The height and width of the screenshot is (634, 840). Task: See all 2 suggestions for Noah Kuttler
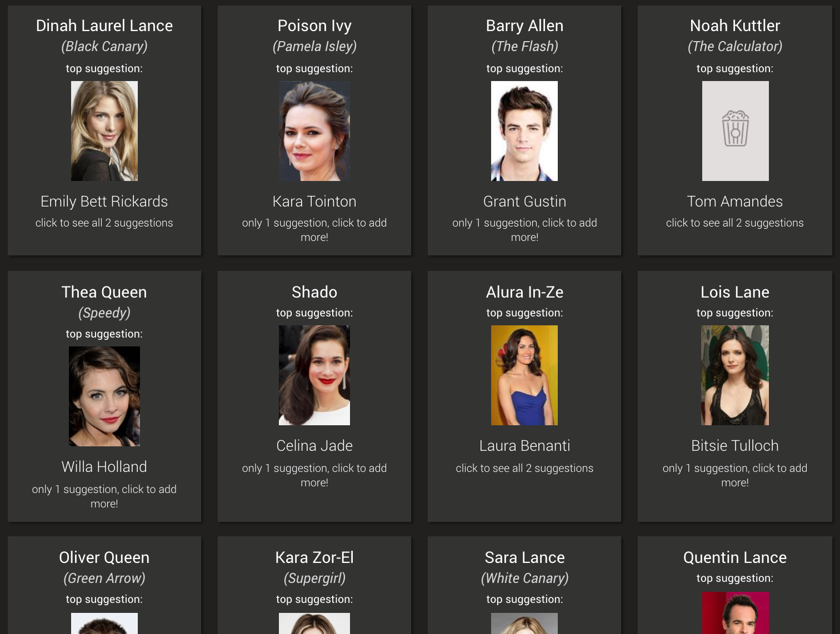[735, 223]
